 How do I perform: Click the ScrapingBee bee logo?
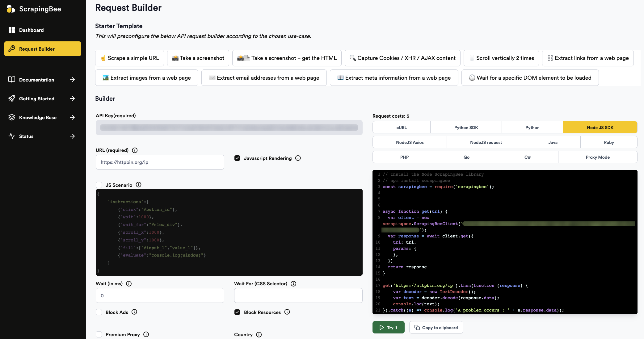tap(10, 9)
